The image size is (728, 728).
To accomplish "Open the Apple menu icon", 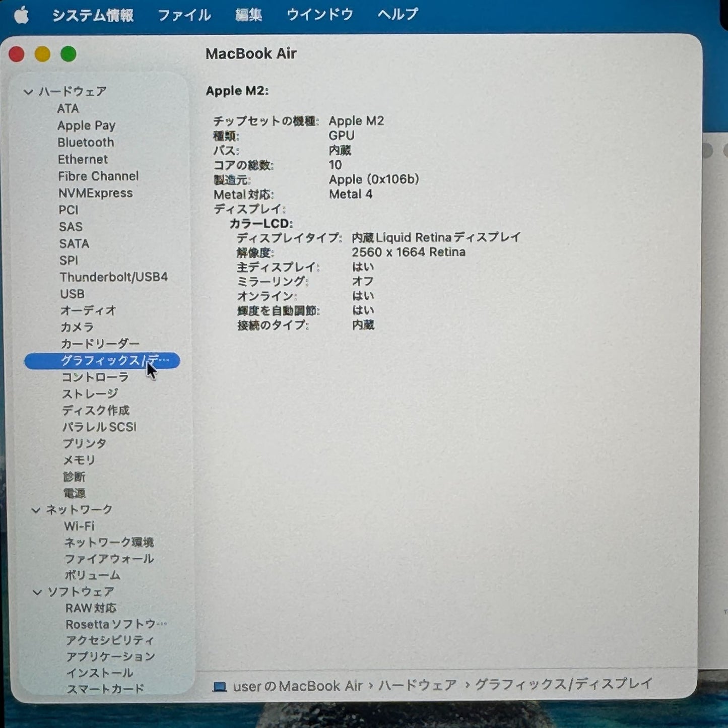I will pyautogui.click(x=21, y=16).
